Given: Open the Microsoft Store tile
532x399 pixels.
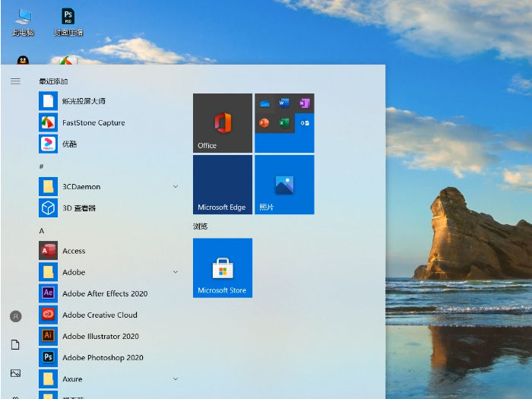Looking at the screenshot, I should coord(223,268).
